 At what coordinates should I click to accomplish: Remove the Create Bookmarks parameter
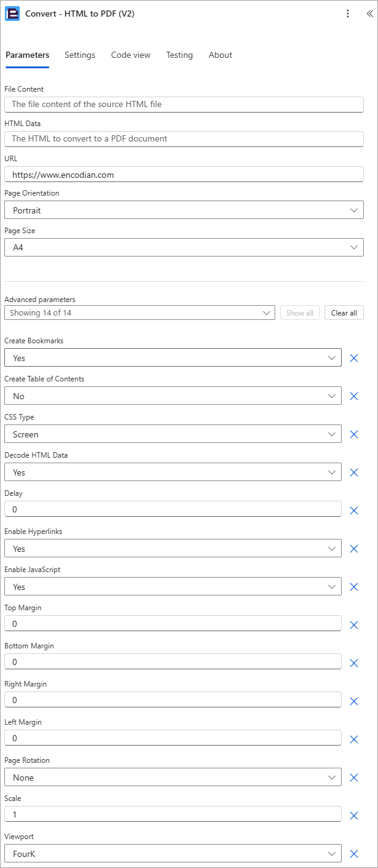(354, 358)
